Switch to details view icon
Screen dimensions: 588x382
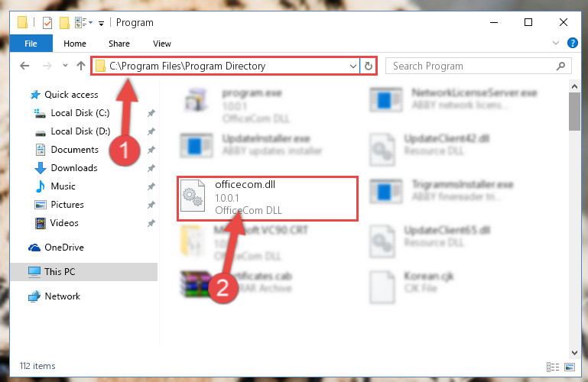pyautogui.click(x=553, y=367)
